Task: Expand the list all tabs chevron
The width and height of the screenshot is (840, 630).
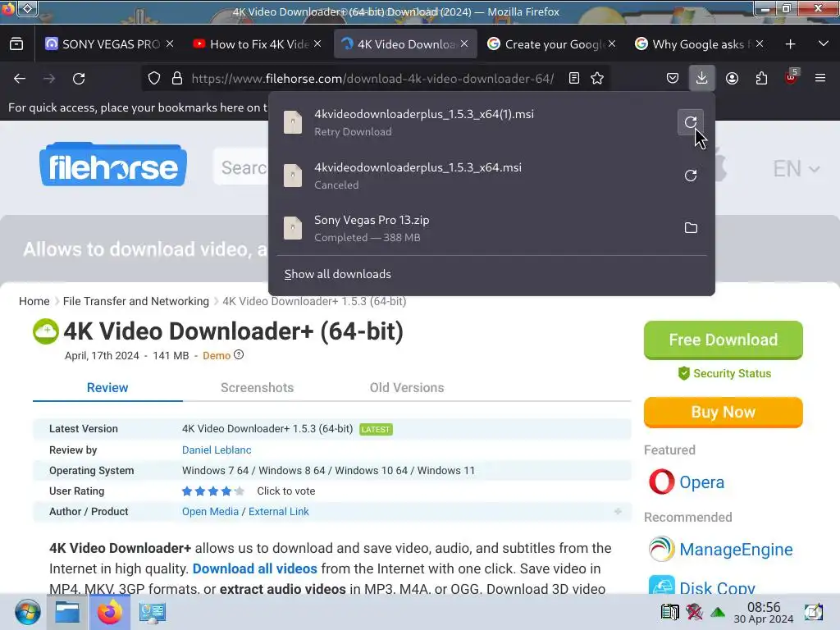Action: [x=824, y=44]
